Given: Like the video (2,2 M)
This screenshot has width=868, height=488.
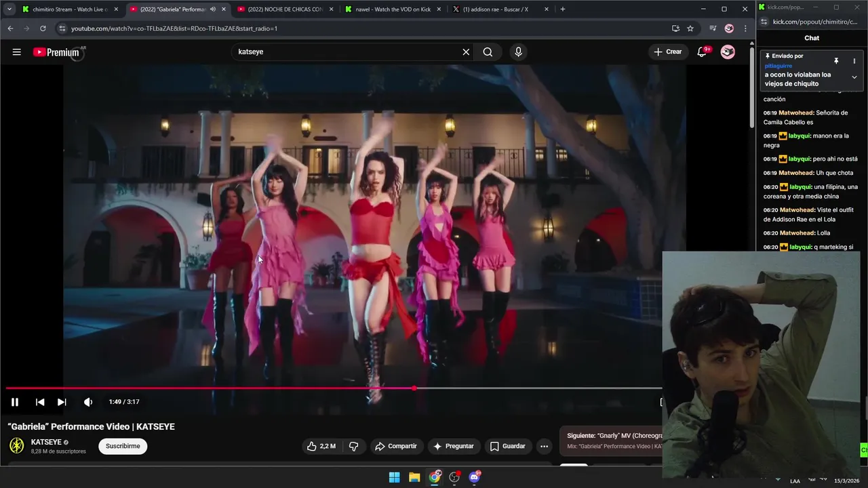Looking at the screenshot, I should (321, 446).
